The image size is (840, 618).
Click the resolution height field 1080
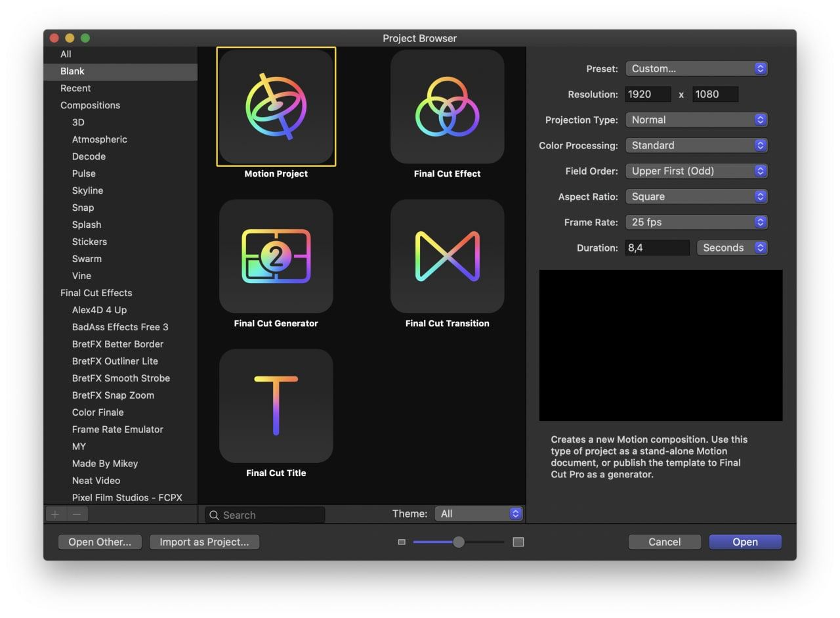715,94
